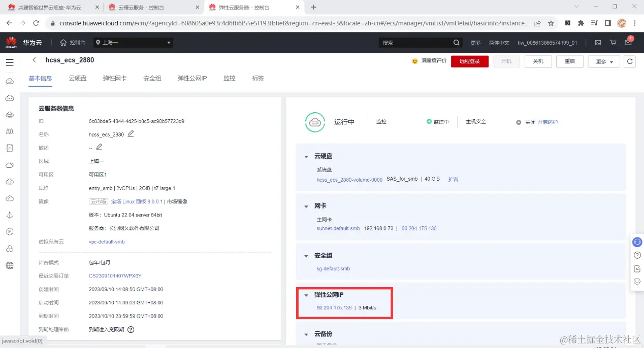Click the globe icon in left sidebar

10,265
